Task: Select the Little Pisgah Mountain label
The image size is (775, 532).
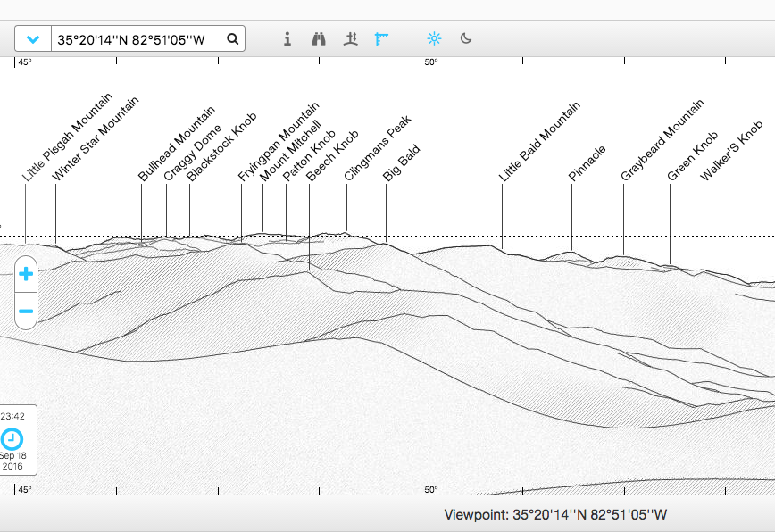Action: coord(68,137)
